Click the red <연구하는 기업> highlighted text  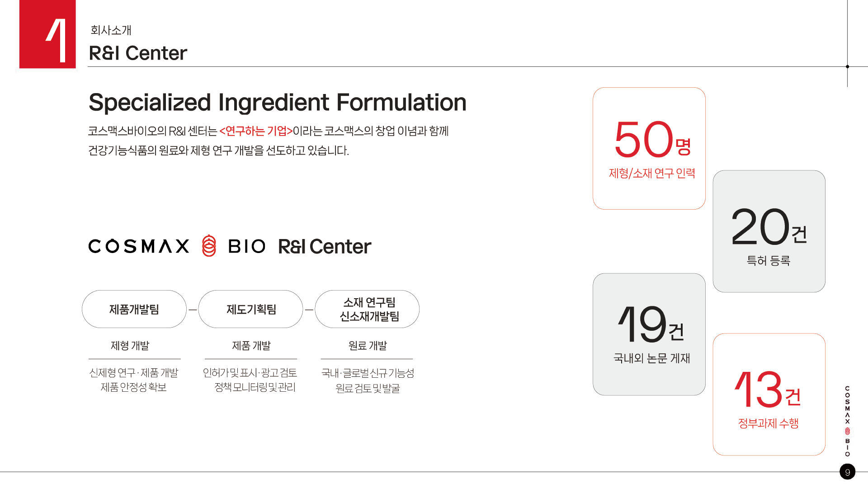pos(256,131)
